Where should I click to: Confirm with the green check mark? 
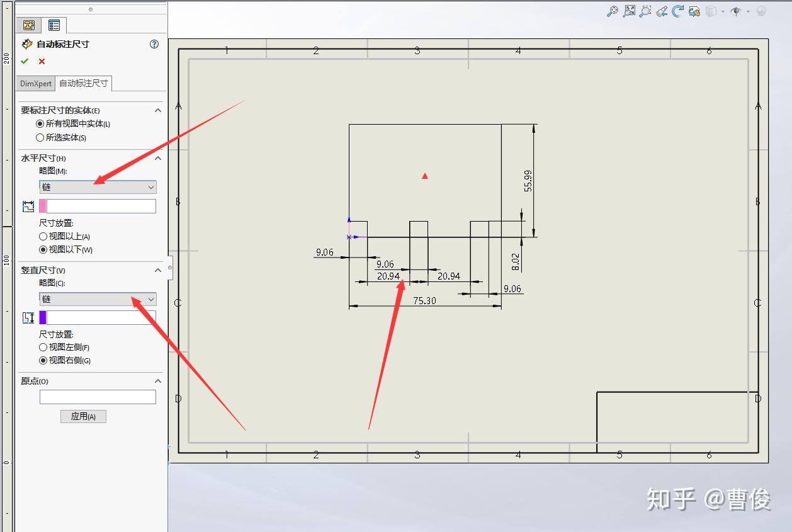click(x=25, y=61)
